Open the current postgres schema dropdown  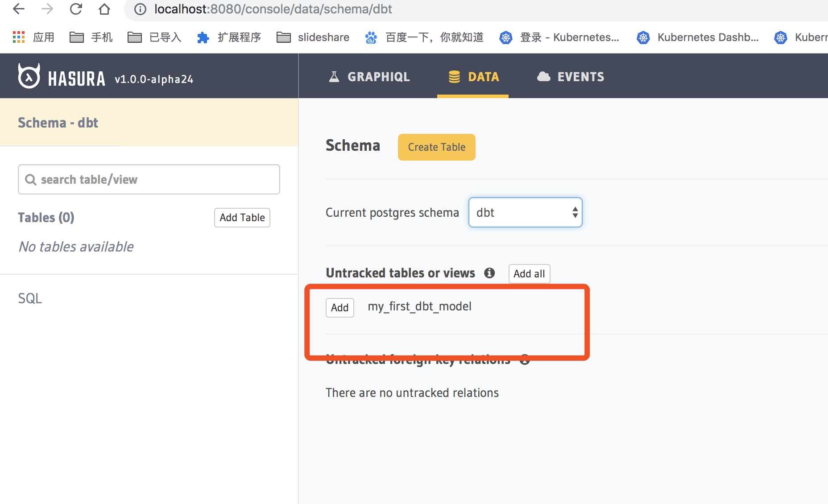pyautogui.click(x=526, y=212)
